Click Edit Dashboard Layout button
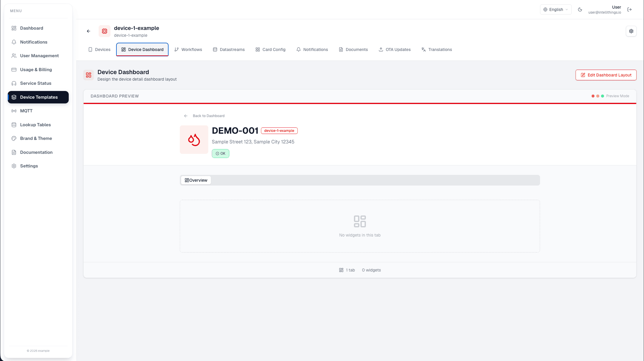The image size is (644, 361). 606,75
